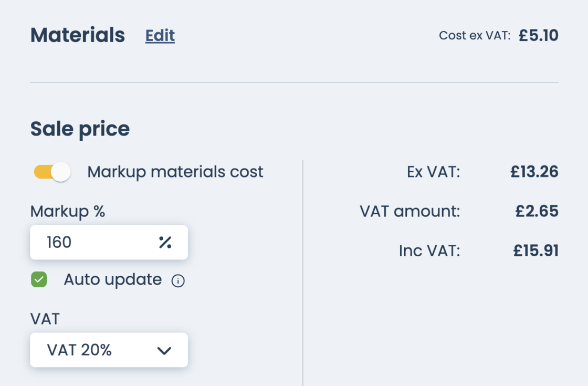Click the Materials section heading

pos(78,36)
